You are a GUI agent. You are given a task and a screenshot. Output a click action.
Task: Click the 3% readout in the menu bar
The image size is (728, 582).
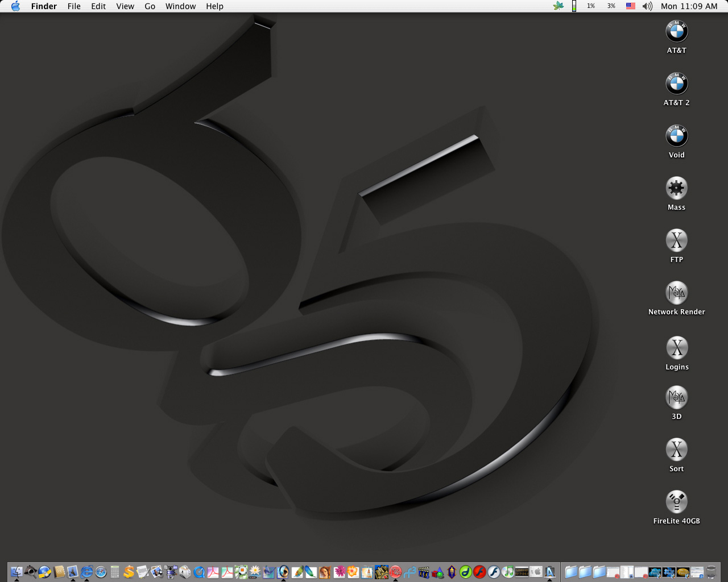coord(611,6)
